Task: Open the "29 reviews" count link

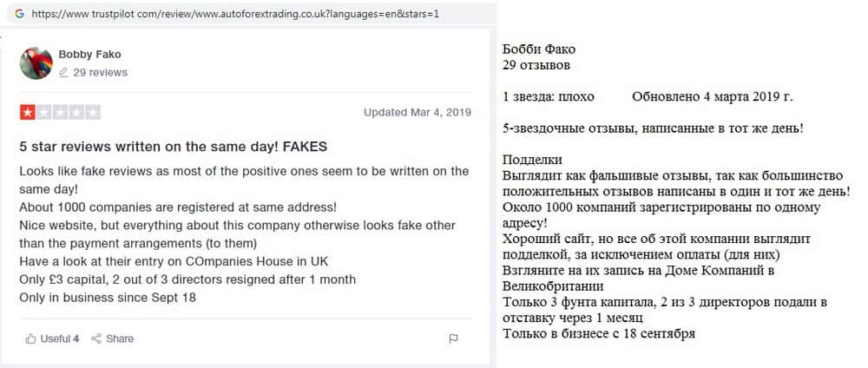Action: (100, 73)
